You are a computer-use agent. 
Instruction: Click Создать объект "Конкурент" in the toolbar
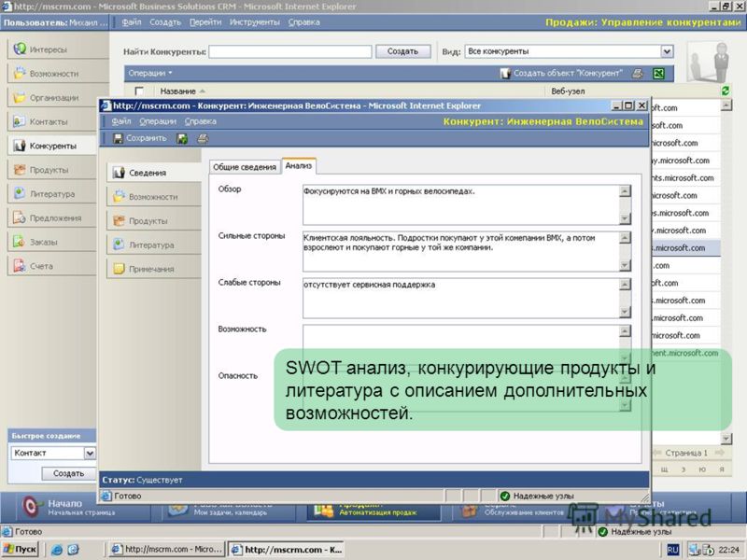coord(561,74)
